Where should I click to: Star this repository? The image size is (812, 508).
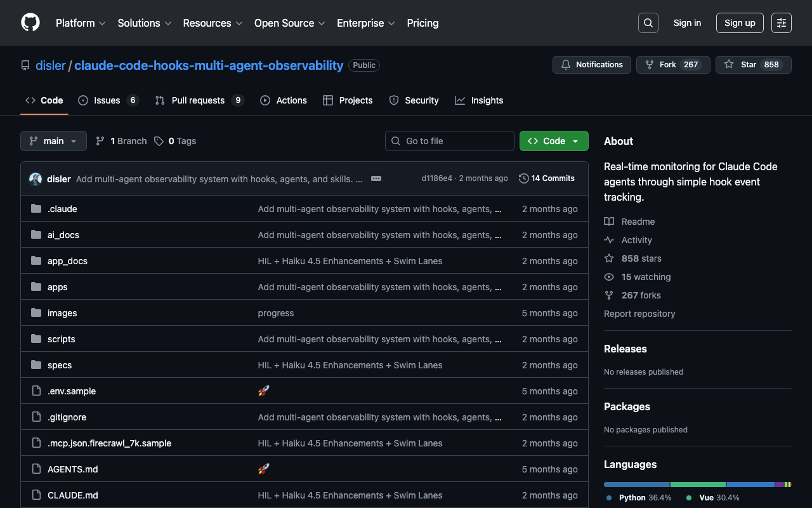tap(753, 65)
